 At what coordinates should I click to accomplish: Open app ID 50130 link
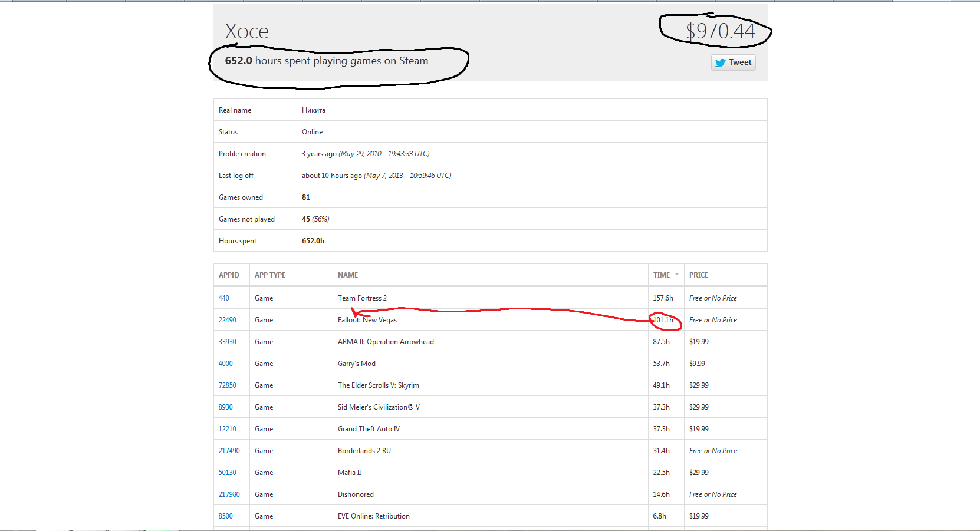tap(228, 473)
